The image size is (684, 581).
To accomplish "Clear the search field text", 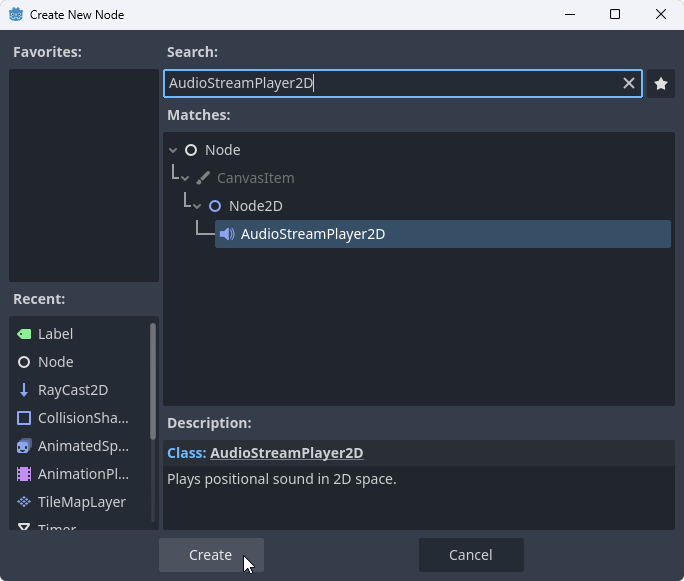I will (629, 84).
